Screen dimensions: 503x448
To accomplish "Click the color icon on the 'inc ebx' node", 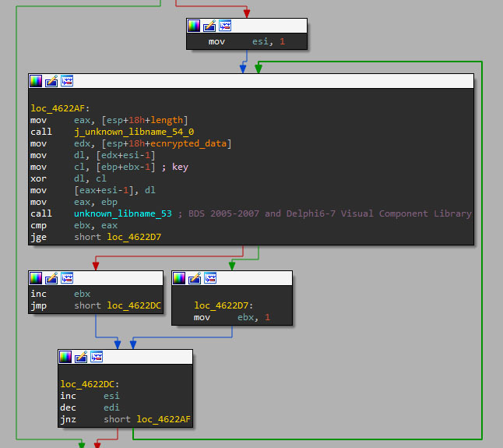I will [36, 278].
